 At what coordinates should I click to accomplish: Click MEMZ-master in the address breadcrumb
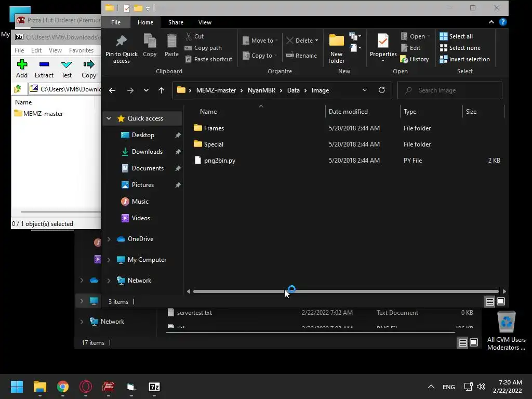[x=216, y=90]
